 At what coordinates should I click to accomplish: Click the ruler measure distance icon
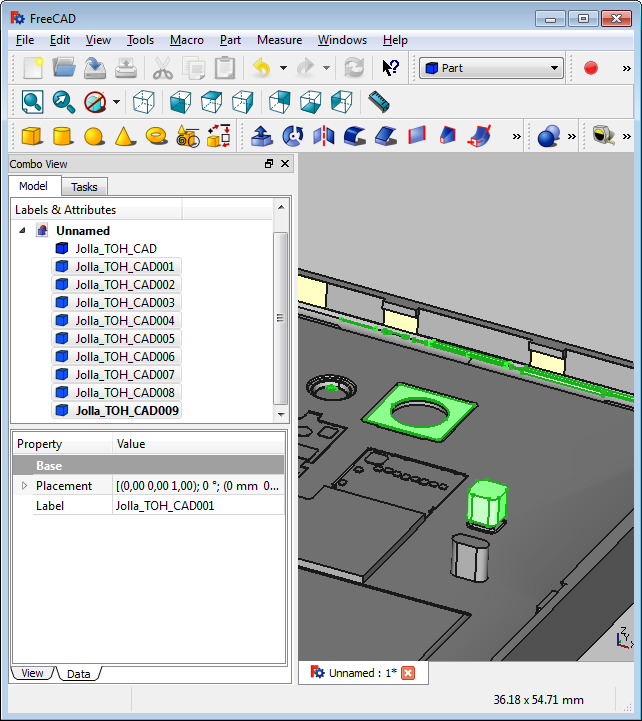point(379,102)
